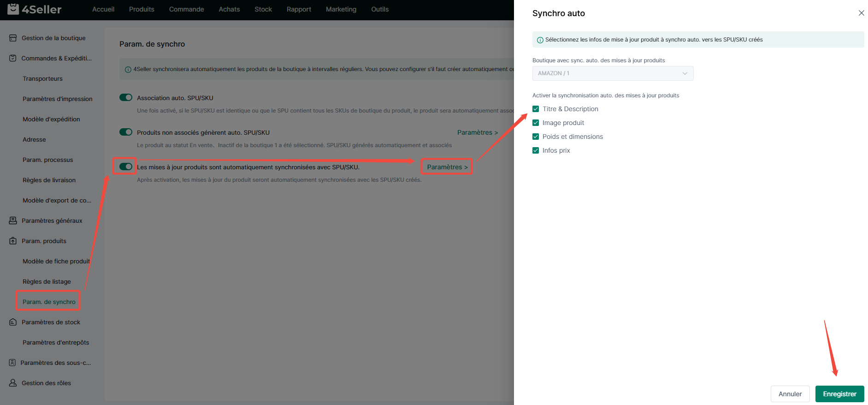Click the Commandes & Expédition clipboard icon
This screenshot has height=405, width=868.
13,58
